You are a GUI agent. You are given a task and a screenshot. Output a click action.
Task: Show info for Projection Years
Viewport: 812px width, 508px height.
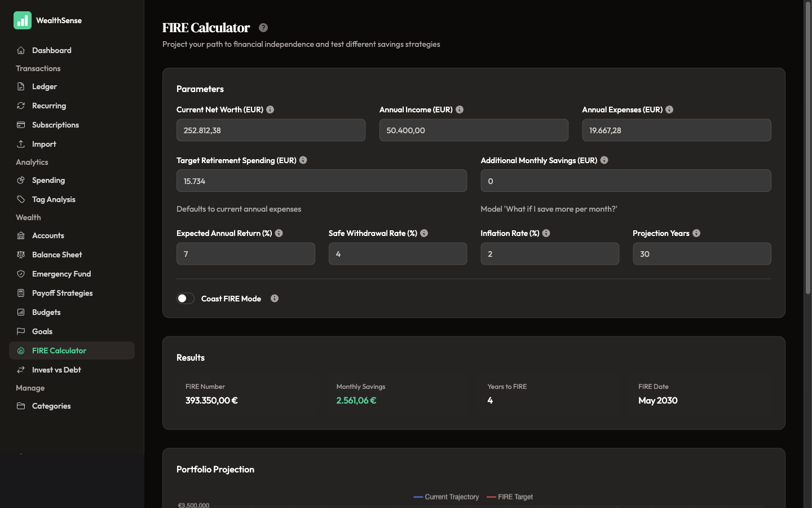coord(696,233)
